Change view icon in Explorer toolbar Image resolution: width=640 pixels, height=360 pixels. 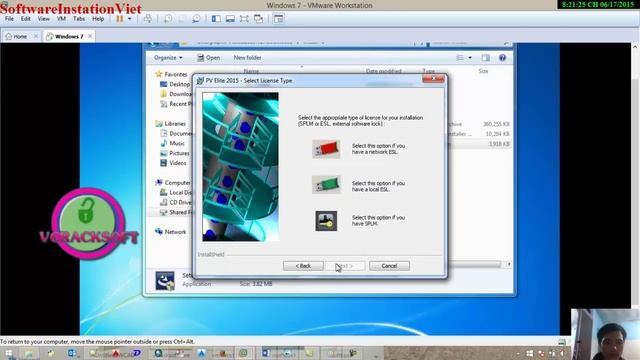[x=460, y=58]
